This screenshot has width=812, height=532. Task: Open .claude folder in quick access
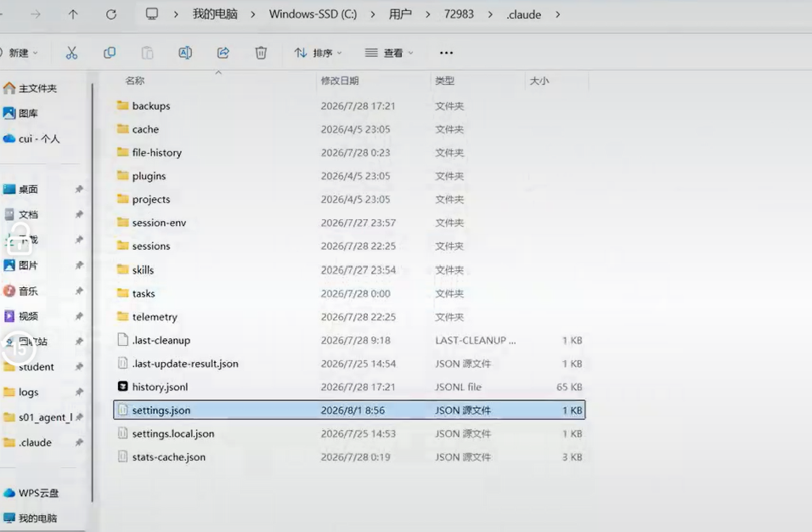(28, 443)
